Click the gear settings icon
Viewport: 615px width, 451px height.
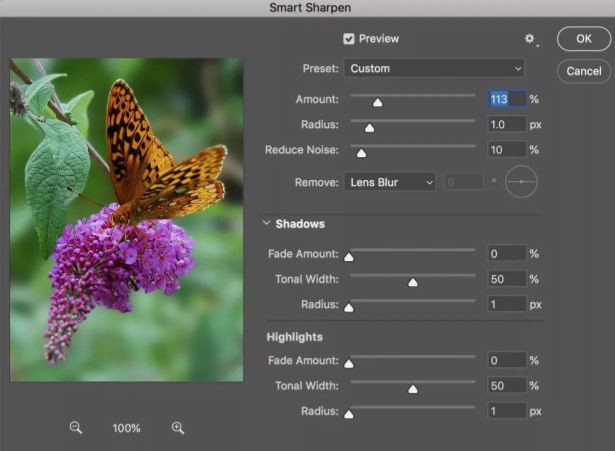530,39
